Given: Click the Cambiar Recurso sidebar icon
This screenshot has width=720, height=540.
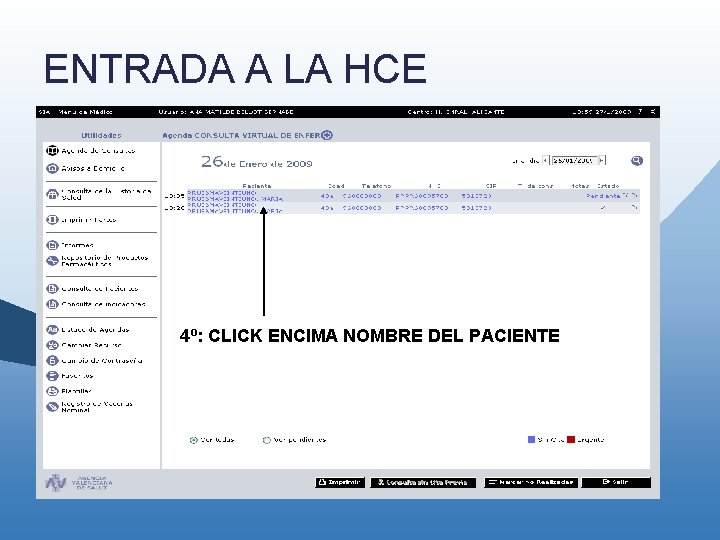Looking at the screenshot, I should [52, 345].
